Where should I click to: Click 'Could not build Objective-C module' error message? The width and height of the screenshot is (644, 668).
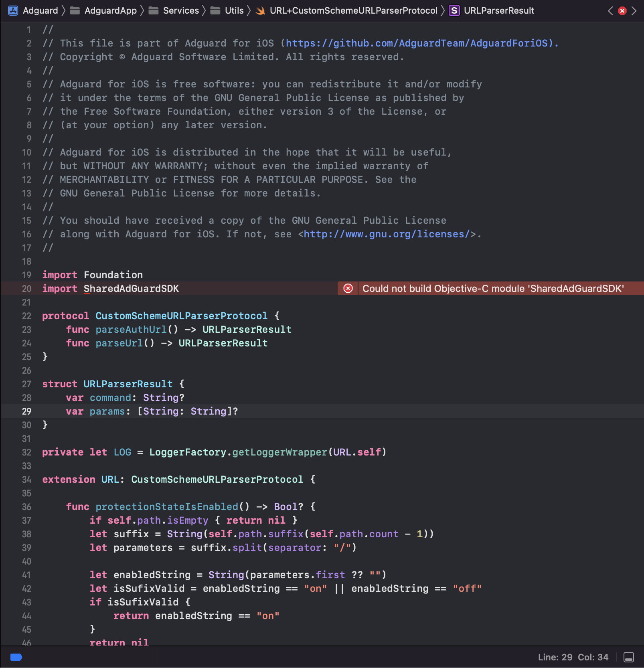(x=493, y=288)
